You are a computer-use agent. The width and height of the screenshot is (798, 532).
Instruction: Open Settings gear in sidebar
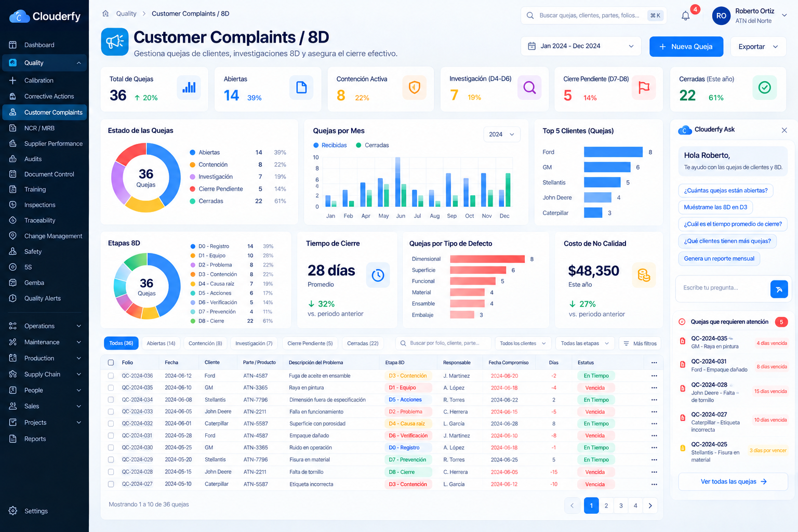coord(13,511)
